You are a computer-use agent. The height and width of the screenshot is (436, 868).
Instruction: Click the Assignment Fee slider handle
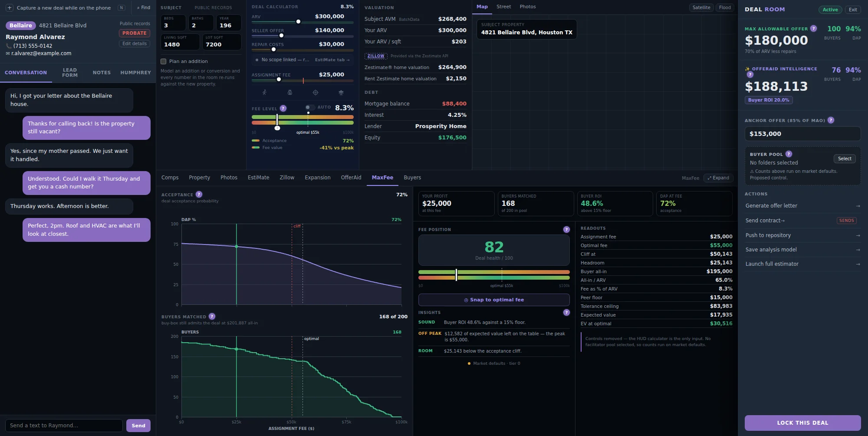(278, 80)
